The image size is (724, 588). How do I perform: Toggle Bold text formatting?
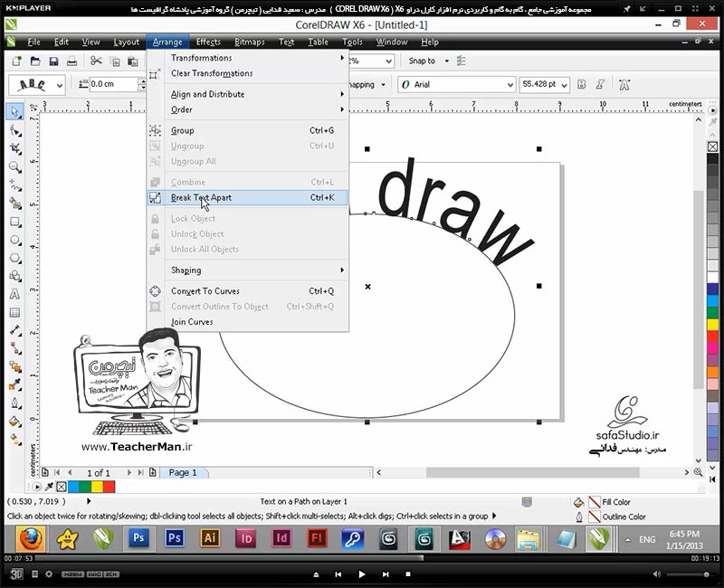click(x=582, y=84)
